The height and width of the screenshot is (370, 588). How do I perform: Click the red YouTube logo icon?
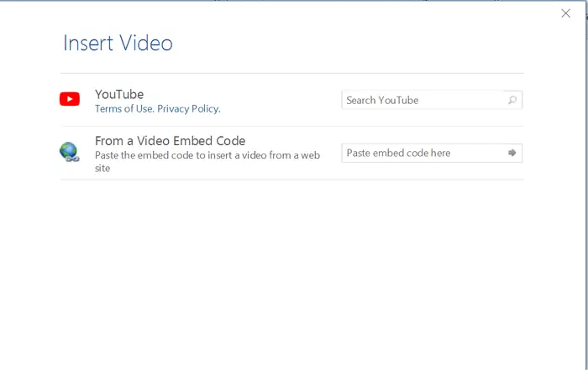70,99
